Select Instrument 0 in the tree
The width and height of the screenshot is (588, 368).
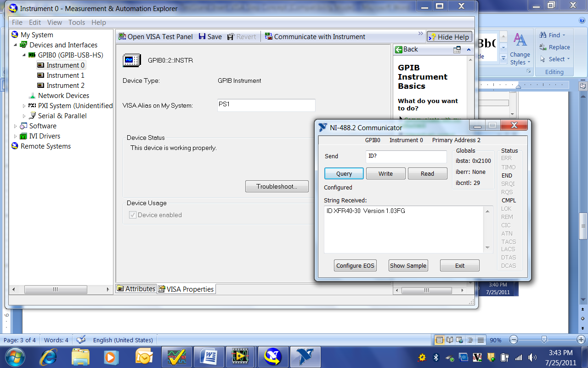[x=65, y=65]
